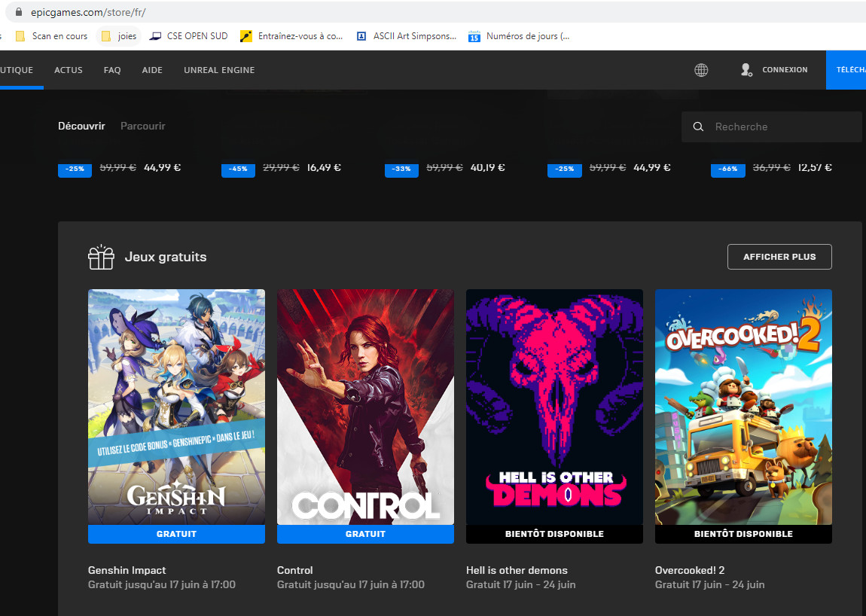Click the Gratuit jusqu'au 17 juin text under Genshin Impact
This screenshot has height=616, width=866.
162,584
